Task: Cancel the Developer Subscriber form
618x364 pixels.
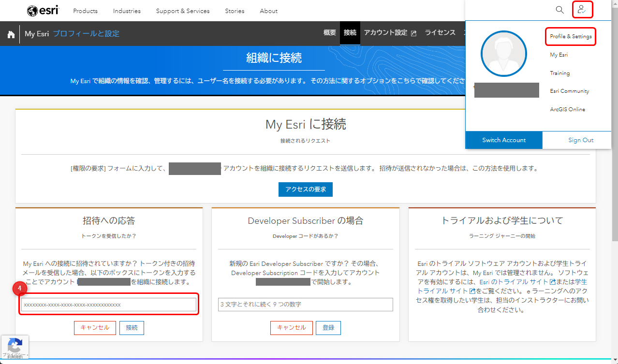Action: [292, 328]
